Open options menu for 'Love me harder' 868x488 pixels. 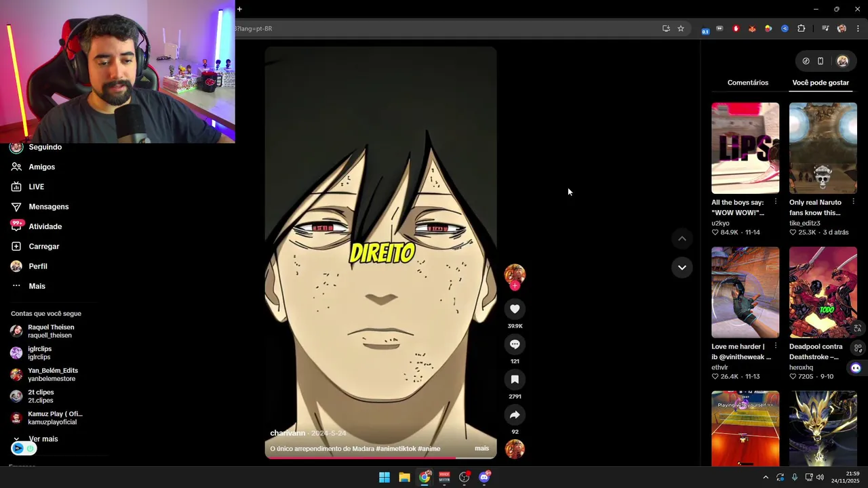point(775,346)
